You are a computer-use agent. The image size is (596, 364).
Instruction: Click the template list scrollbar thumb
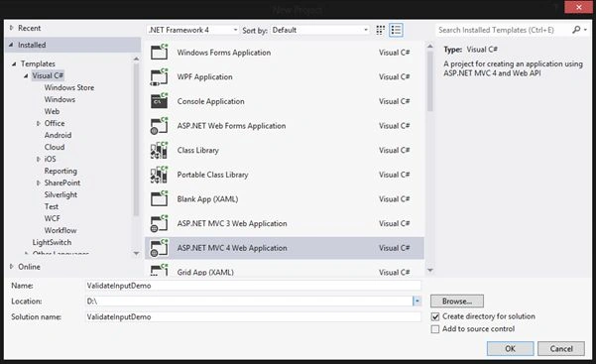coord(430,81)
